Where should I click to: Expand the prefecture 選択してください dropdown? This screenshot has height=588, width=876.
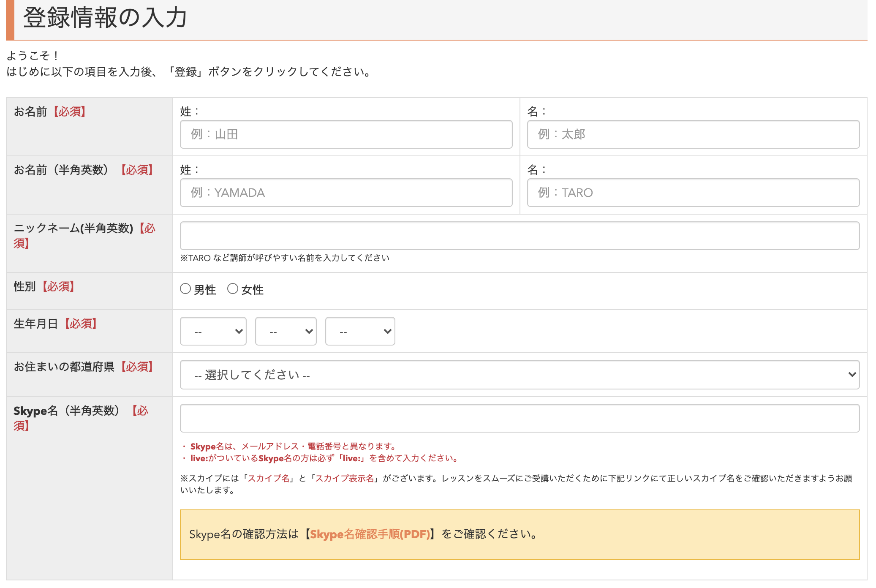pyautogui.click(x=520, y=375)
